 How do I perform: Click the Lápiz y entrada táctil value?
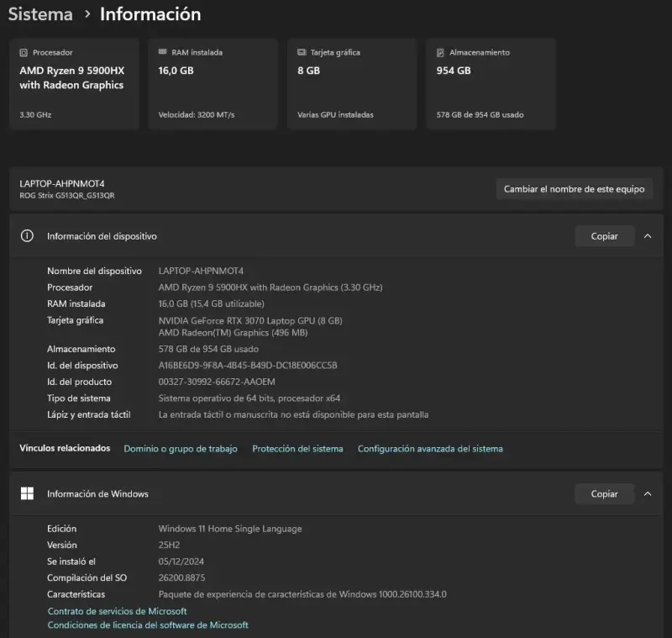293,414
